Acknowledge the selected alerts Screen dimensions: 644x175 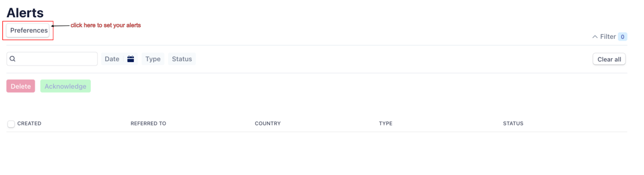click(x=65, y=86)
